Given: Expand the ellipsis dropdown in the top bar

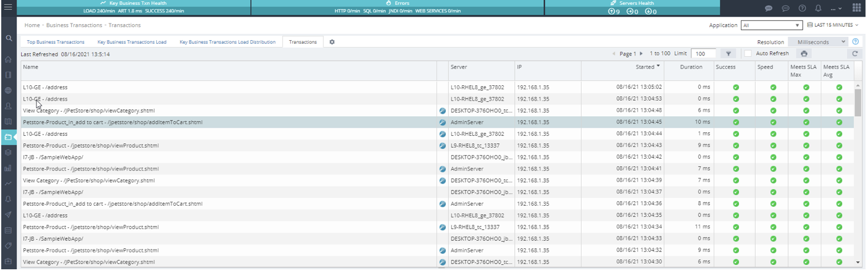Looking at the screenshot, I should tap(836, 9).
